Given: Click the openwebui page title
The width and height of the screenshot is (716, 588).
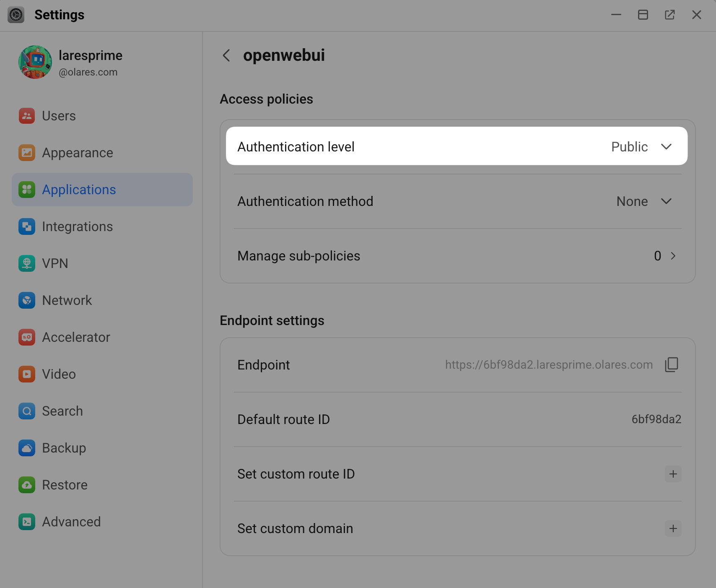Looking at the screenshot, I should click(x=284, y=55).
